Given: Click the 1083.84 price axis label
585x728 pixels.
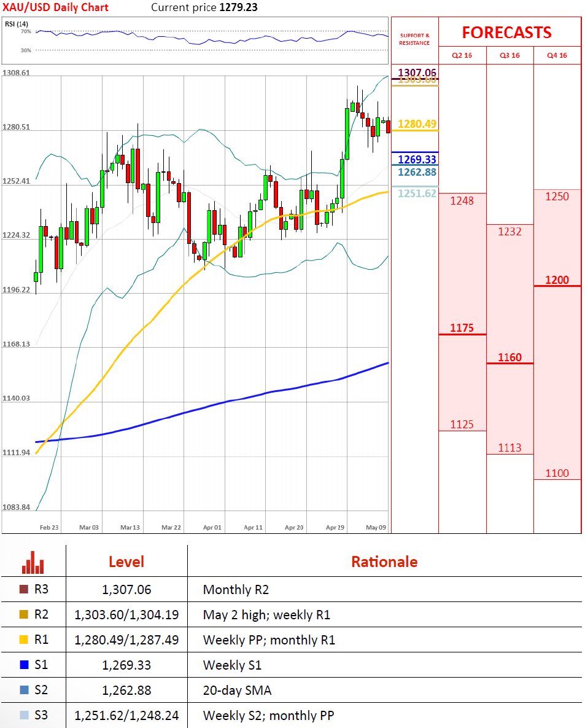Looking at the screenshot, I should click(x=16, y=507).
